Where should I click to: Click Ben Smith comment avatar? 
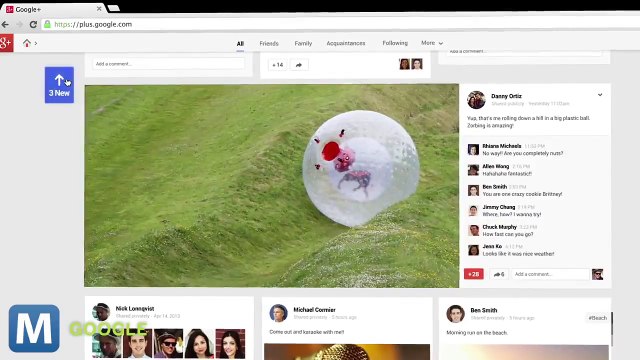(x=473, y=190)
